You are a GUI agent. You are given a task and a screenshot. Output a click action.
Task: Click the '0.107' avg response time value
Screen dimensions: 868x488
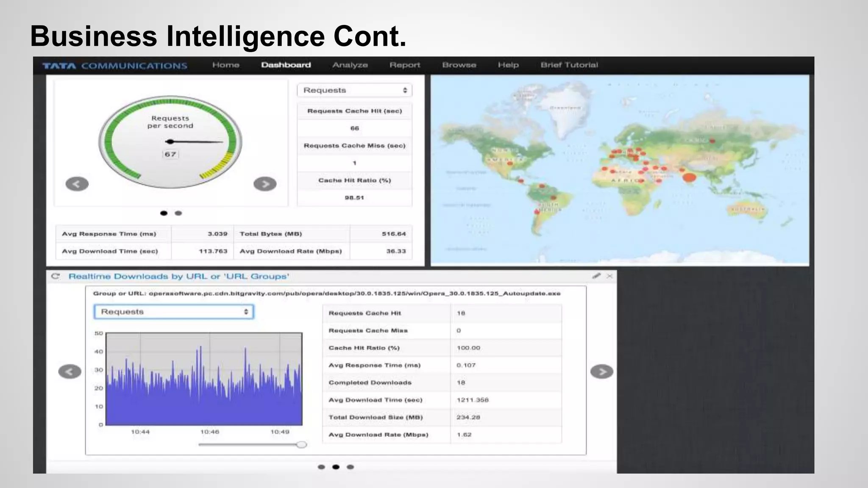click(x=466, y=365)
